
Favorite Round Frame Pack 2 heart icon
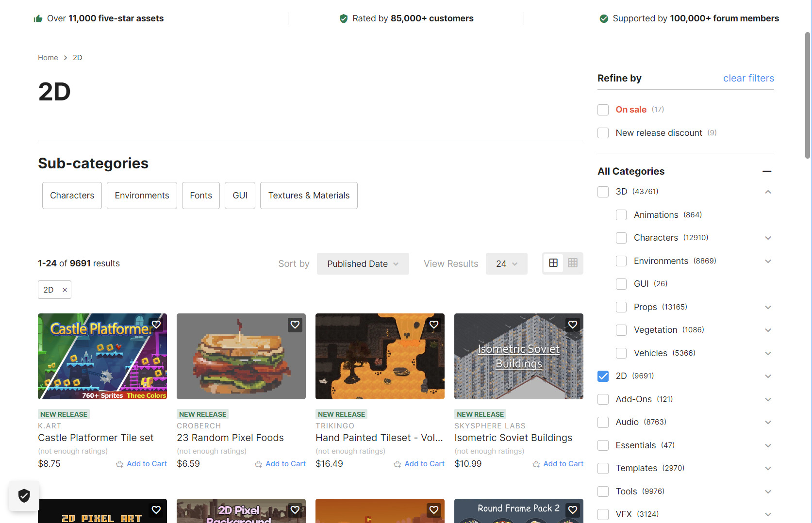pos(573,510)
